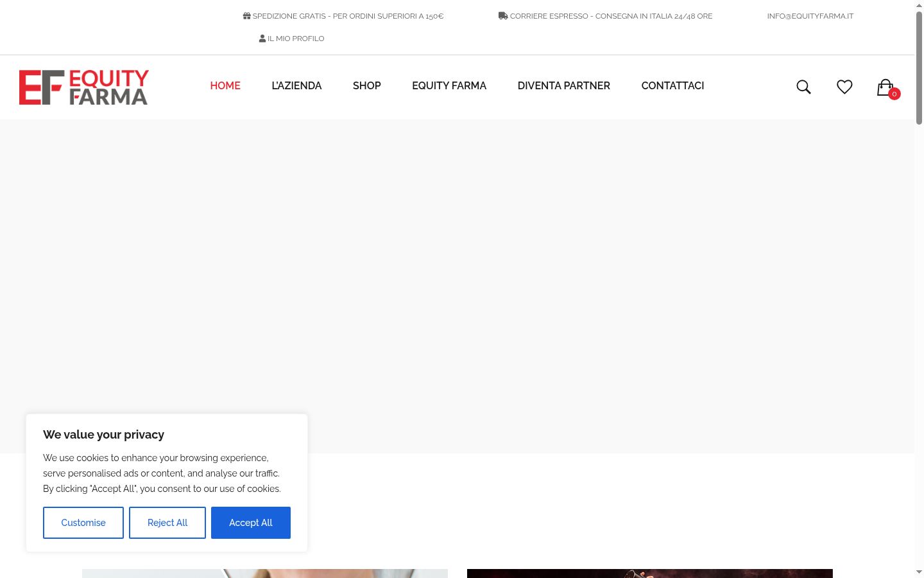Open the L'AZIENDA menu item
This screenshot has height=578, width=924.
point(296,86)
